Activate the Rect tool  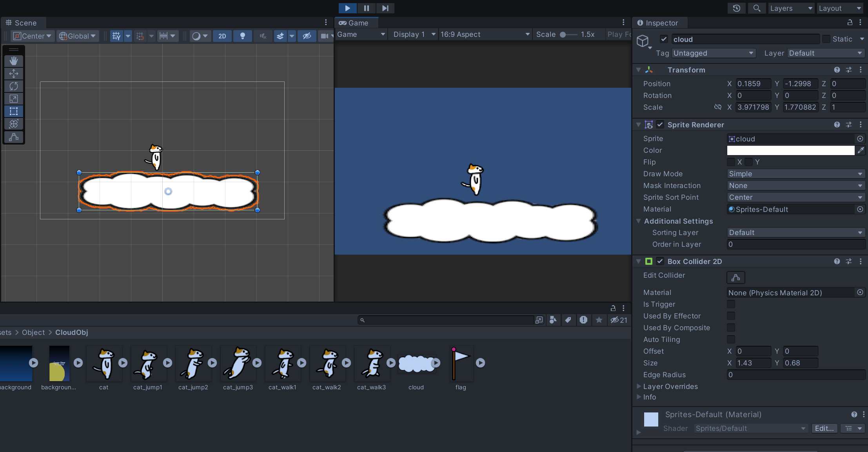coord(14,111)
